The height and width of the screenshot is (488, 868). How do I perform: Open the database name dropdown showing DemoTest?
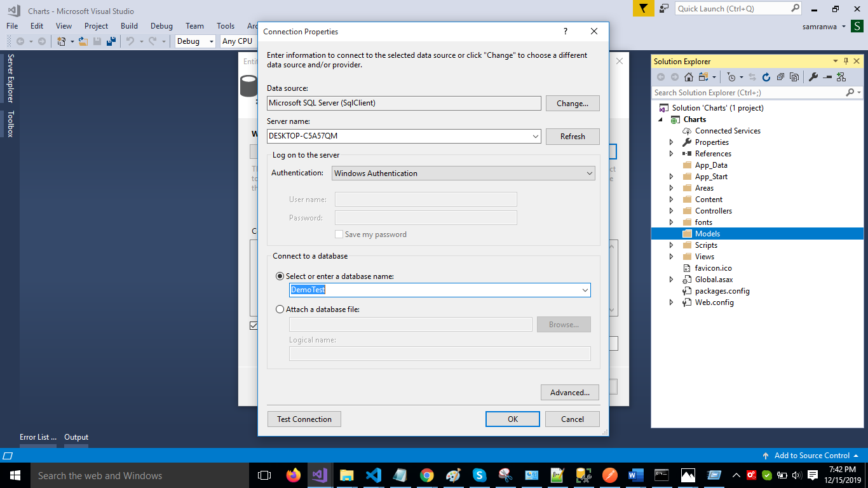pyautogui.click(x=585, y=290)
